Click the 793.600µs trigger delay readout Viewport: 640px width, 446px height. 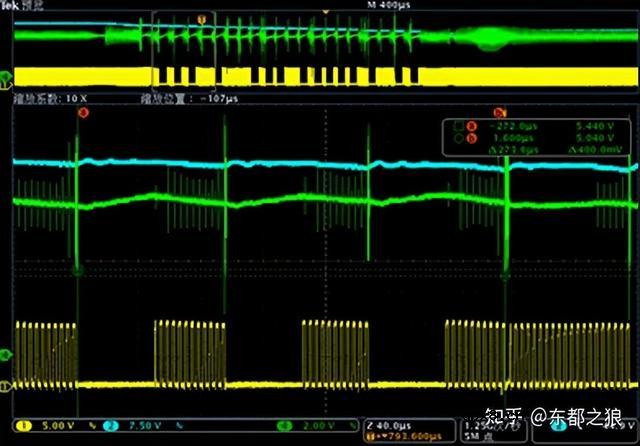(408, 435)
